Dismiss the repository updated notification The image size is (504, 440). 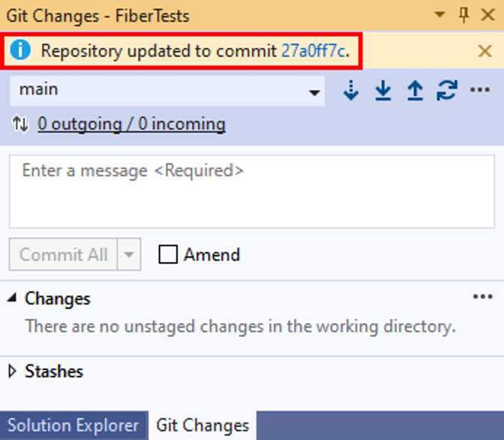pyautogui.click(x=485, y=51)
